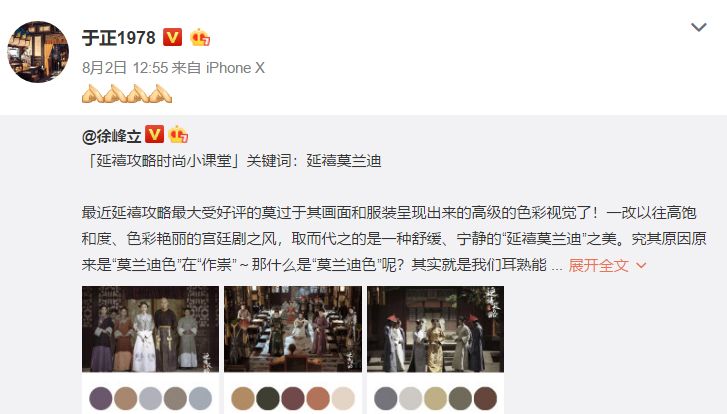Open the post options chevron menu
The height and width of the screenshot is (414, 727).
699,27
